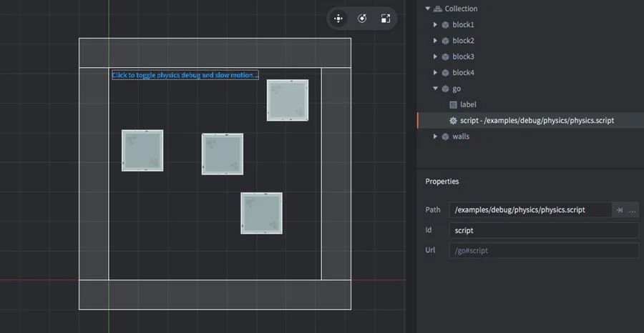The image size is (644, 333).
Task: Click the arrow icon to open the Path resource
Action: point(620,210)
